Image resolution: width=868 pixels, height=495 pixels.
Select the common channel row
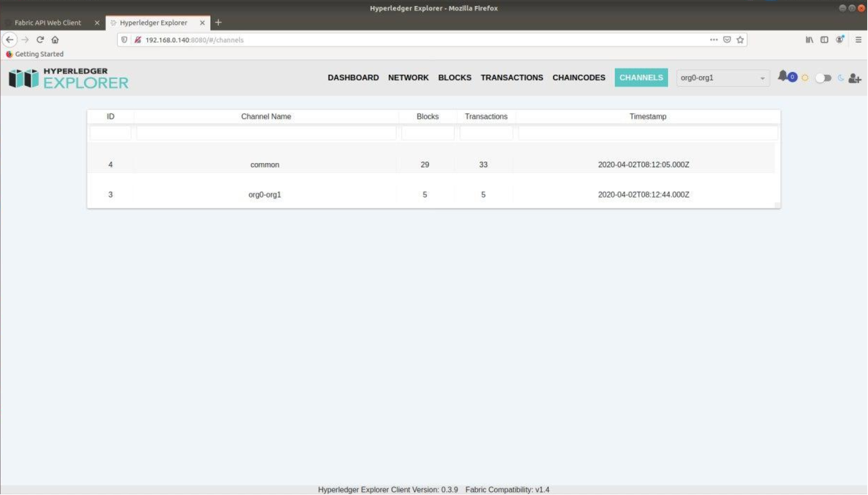(x=265, y=164)
